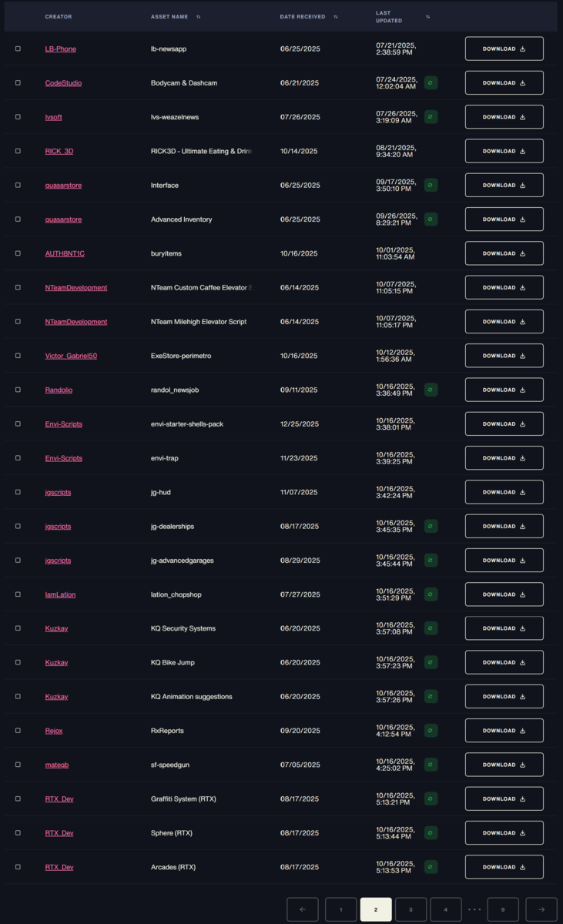563x924 pixels.
Task: Click the green refresh icon for RxReports
Action: 431,731
